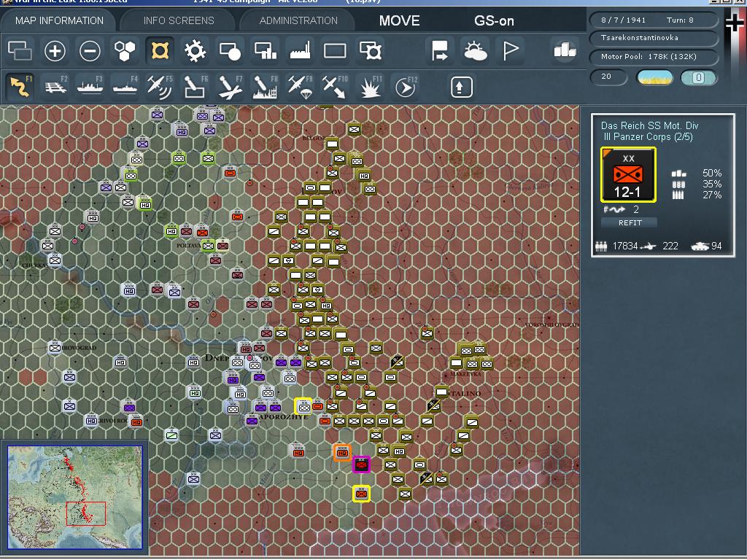The image size is (747, 560).
Task: Select F11 build fortification mode
Action: tap(371, 87)
